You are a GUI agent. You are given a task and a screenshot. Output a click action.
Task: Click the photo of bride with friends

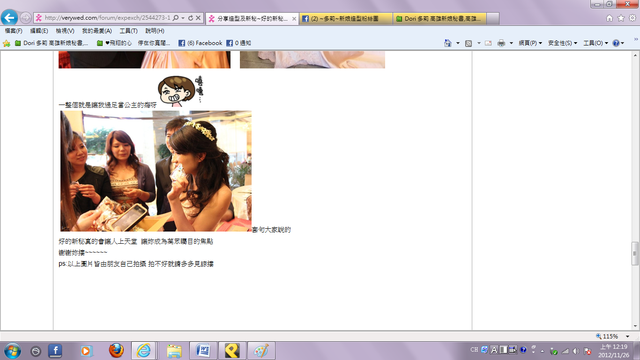click(x=156, y=171)
